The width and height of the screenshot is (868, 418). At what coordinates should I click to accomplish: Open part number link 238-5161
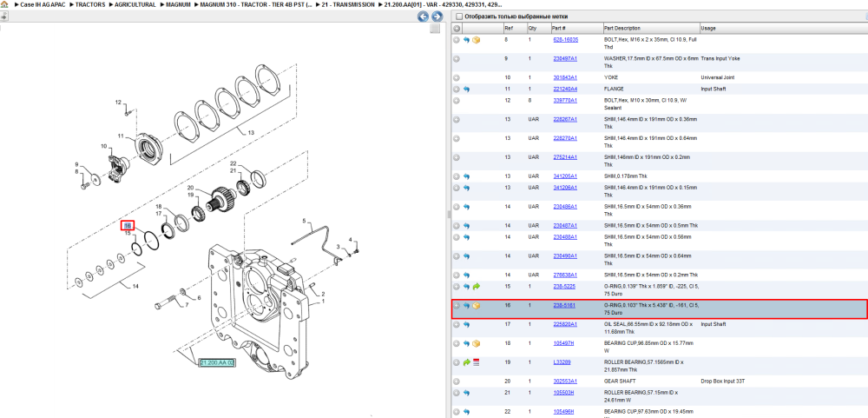(x=563, y=306)
